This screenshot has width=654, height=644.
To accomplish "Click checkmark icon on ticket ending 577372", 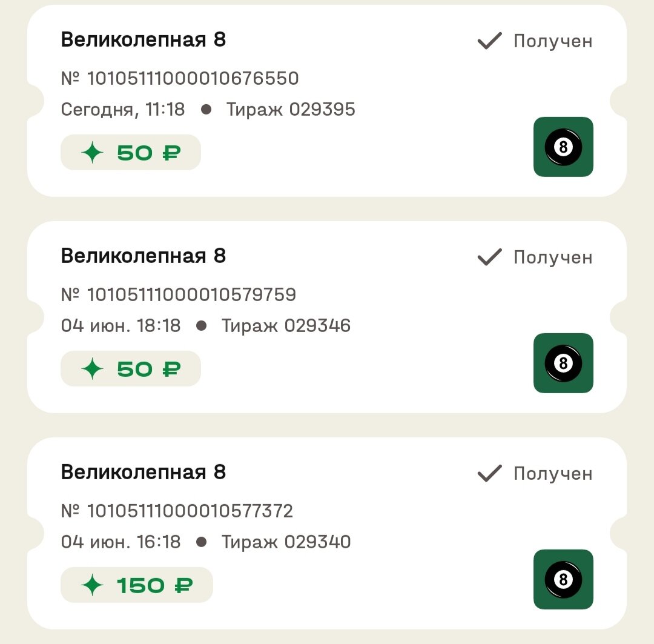I will [x=490, y=474].
